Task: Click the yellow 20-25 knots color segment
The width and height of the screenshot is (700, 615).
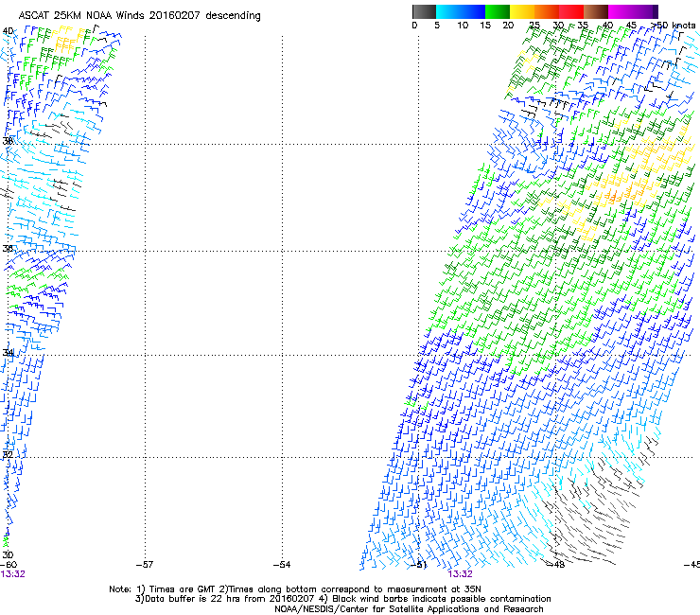Action: [x=522, y=11]
